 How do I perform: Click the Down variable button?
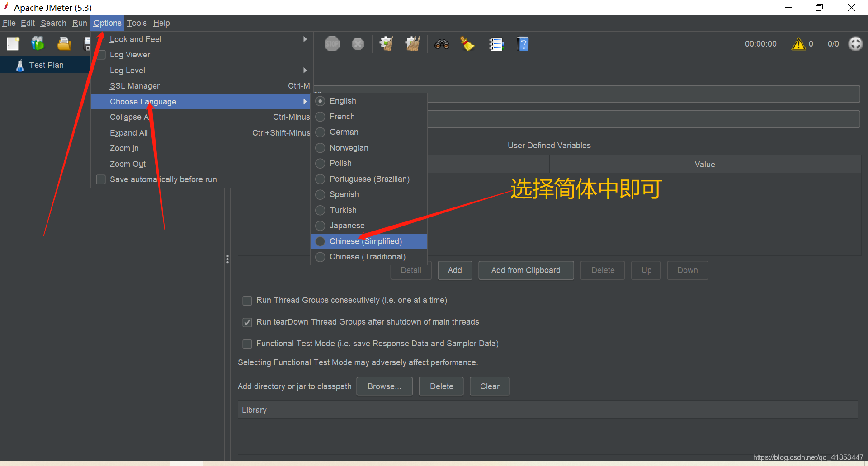(687, 270)
